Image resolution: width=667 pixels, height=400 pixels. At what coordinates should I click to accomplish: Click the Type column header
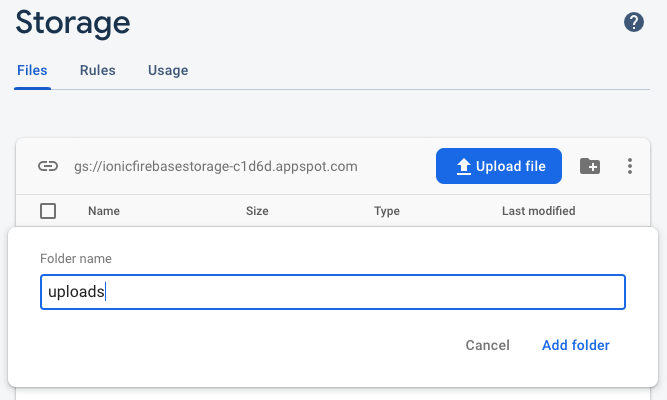pos(387,211)
